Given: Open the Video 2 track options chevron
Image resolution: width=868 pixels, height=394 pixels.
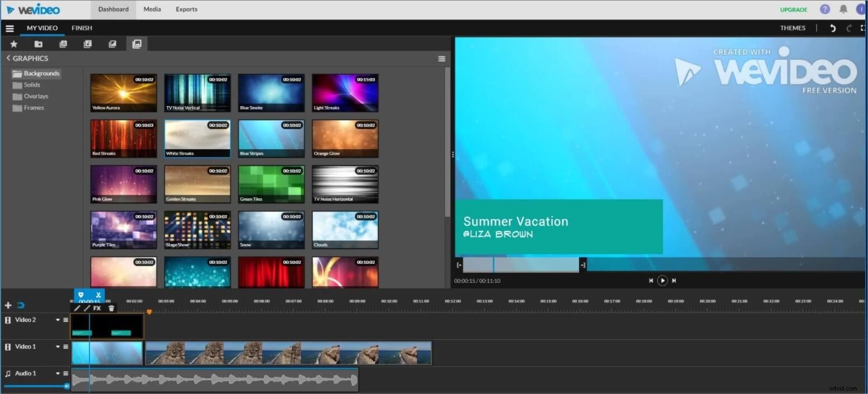Looking at the screenshot, I should tap(56, 320).
